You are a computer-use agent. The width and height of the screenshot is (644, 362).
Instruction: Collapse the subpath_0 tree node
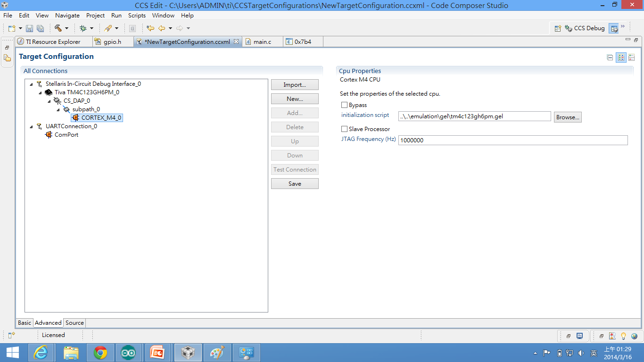[x=58, y=110]
